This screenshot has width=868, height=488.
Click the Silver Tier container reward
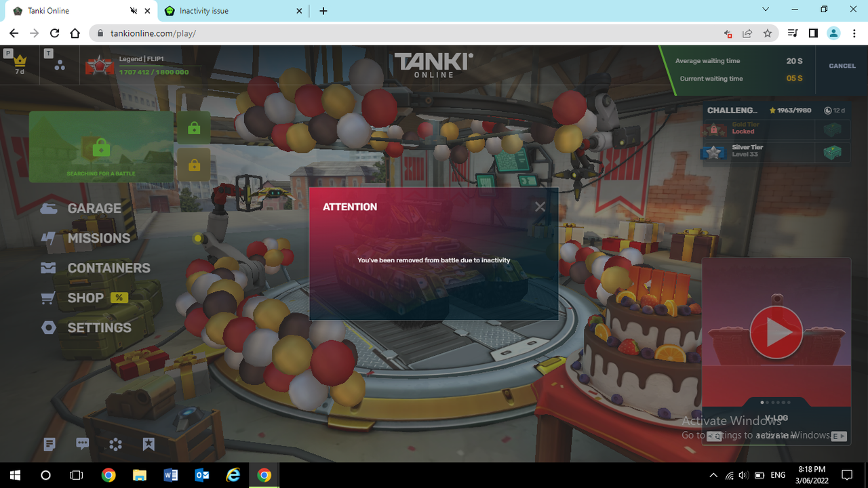[x=832, y=152]
